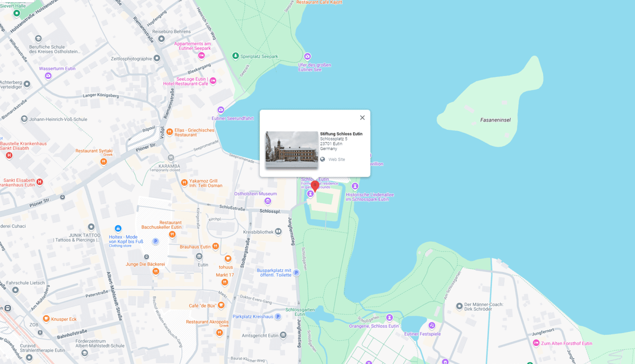
Task: Click the Wasserturm Eutin camera icon
Action: click(x=48, y=76)
